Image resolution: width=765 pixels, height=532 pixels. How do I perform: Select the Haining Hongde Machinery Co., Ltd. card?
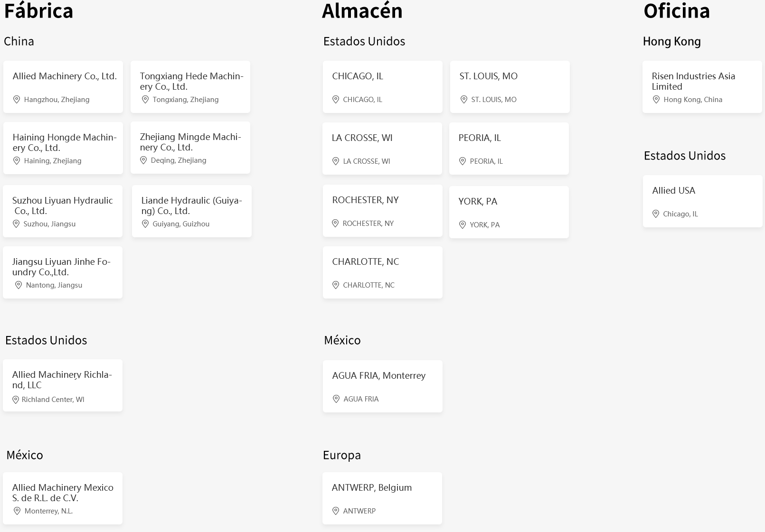click(63, 148)
